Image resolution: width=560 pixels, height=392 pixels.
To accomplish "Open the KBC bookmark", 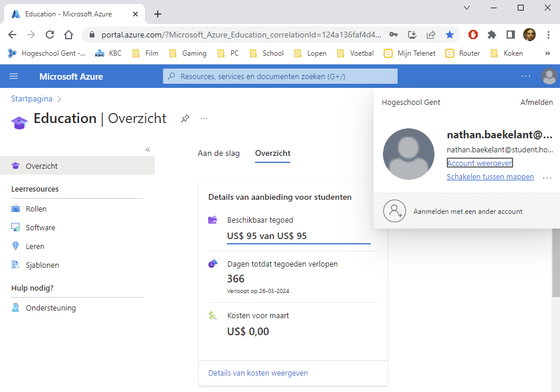I will [108, 53].
